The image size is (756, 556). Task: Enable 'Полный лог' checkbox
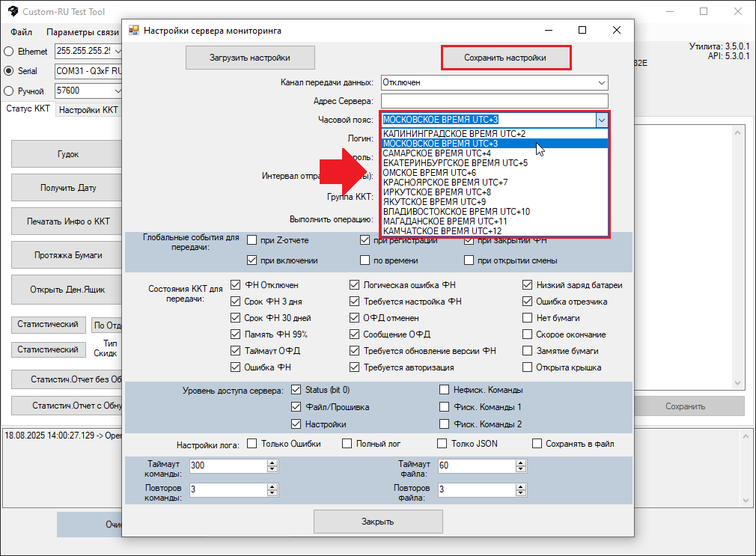[x=347, y=444]
